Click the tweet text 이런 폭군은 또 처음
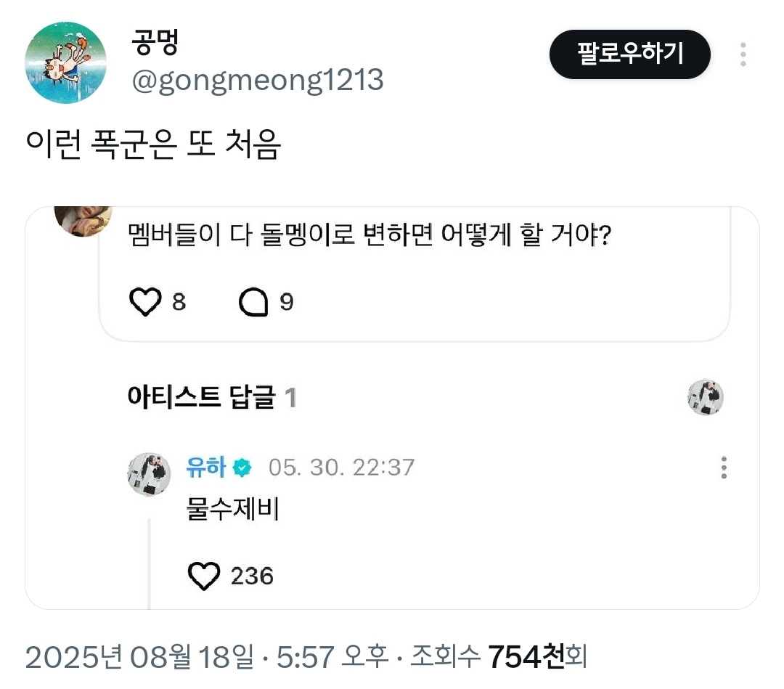The height and width of the screenshot is (689, 784). click(153, 145)
